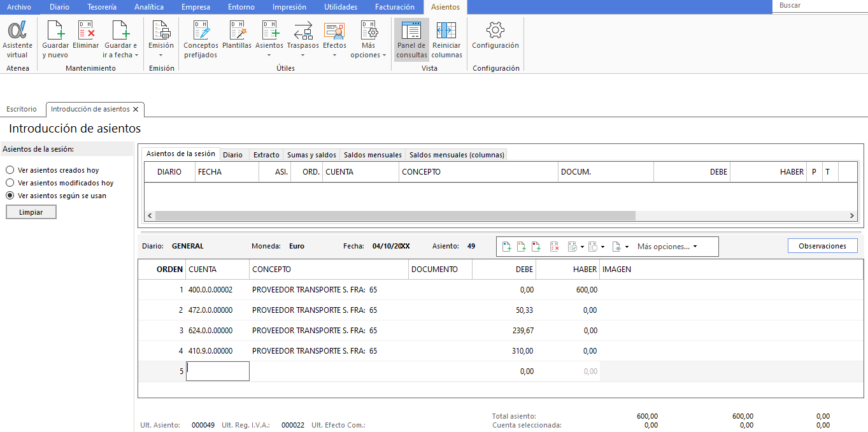Image resolution: width=868 pixels, height=432 pixels.
Task: Click Guardar y nuevo icon
Action: [55, 31]
